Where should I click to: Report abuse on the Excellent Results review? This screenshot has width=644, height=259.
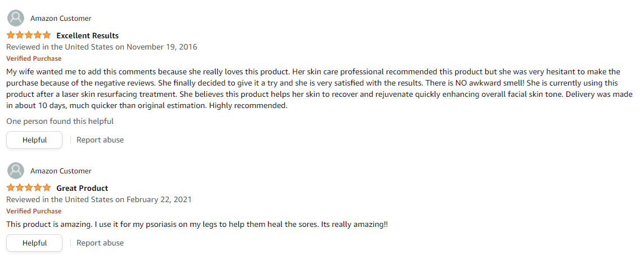[100, 140]
